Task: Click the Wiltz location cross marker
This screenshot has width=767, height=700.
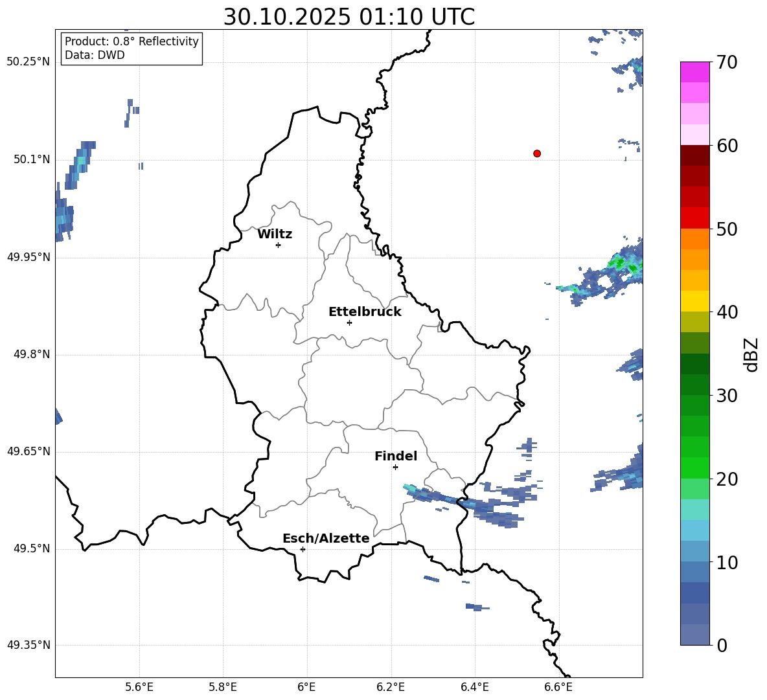Action: click(x=279, y=245)
